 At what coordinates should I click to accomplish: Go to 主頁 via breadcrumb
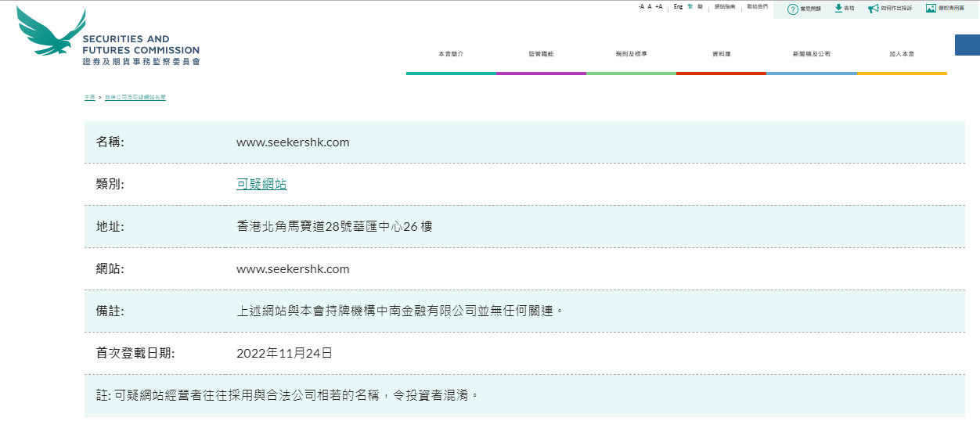click(x=89, y=98)
